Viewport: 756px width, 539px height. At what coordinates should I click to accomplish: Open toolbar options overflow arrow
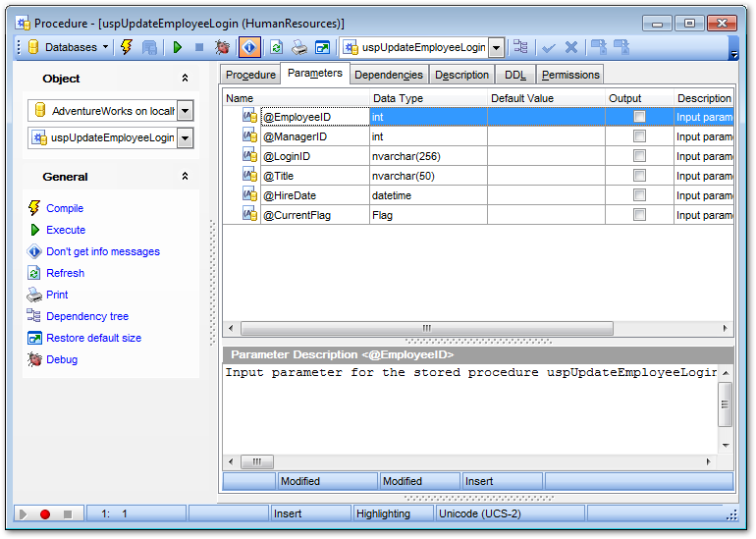734,54
